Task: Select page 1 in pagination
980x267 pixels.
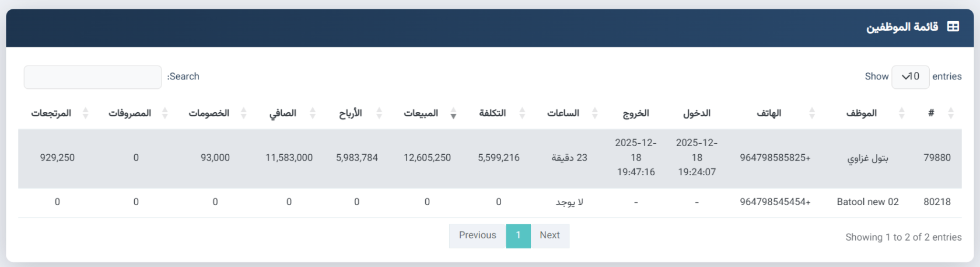Action: click(x=518, y=235)
